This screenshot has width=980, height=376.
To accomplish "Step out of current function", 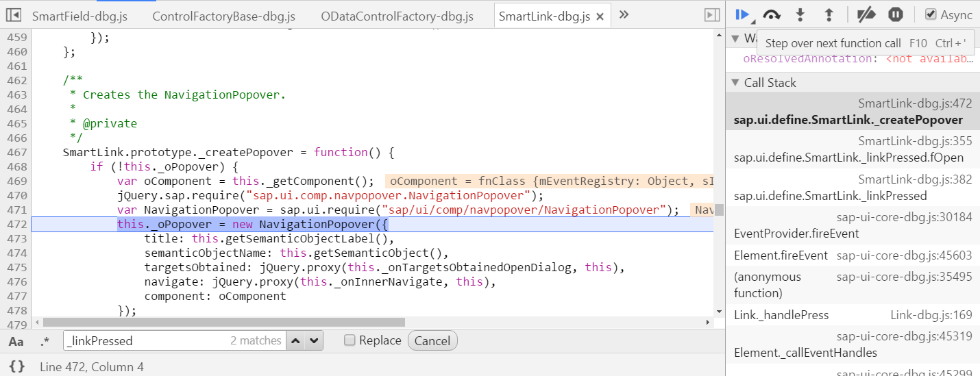I will [x=829, y=14].
